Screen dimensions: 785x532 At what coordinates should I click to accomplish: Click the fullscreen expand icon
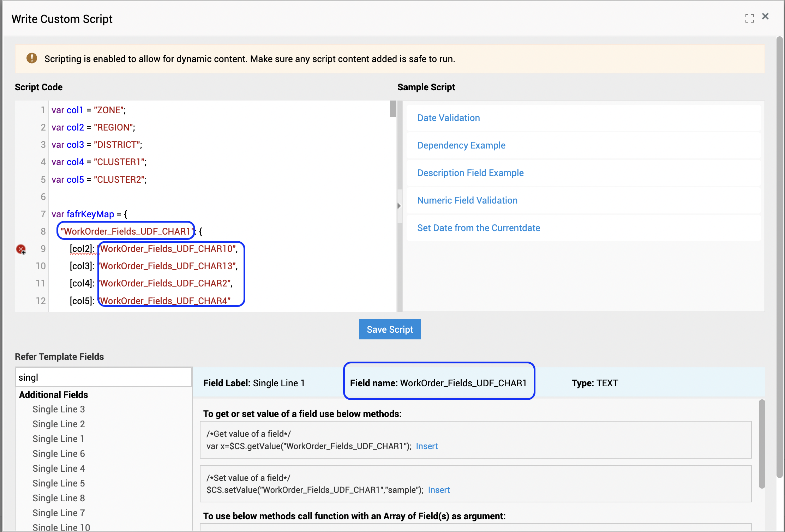coord(749,18)
